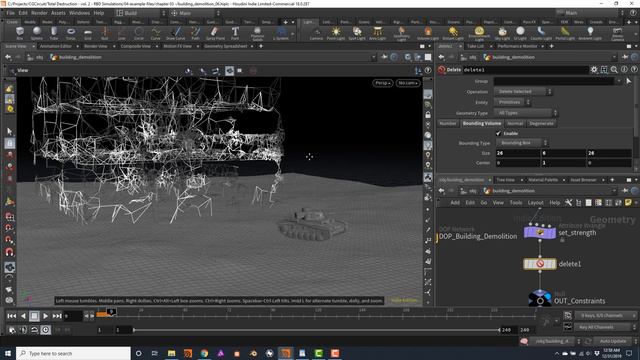Image resolution: width=640 pixels, height=360 pixels.
Task: Select the Spray Paint shelf tool
Action: [215, 33]
